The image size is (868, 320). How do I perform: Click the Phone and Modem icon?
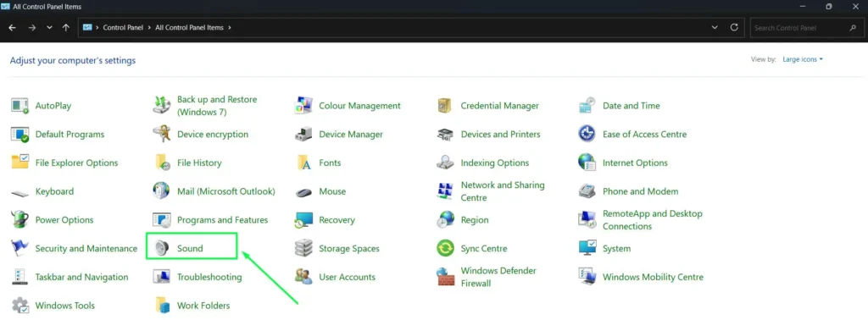point(587,191)
